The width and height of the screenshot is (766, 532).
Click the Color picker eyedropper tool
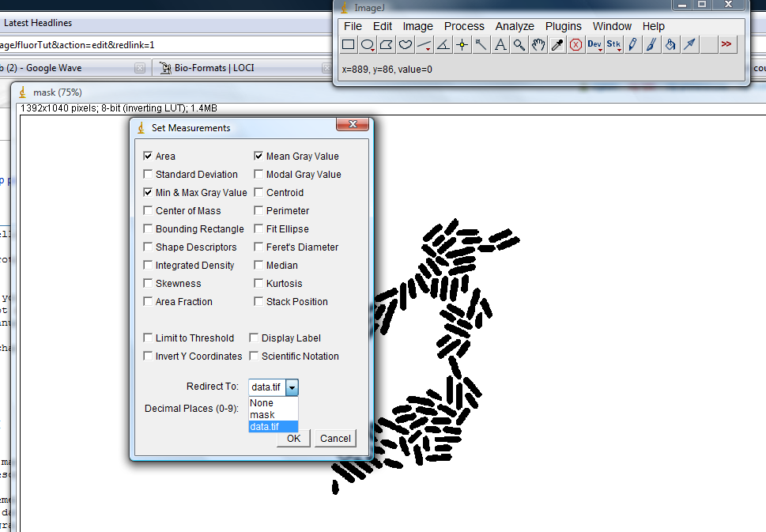[557, 45]
